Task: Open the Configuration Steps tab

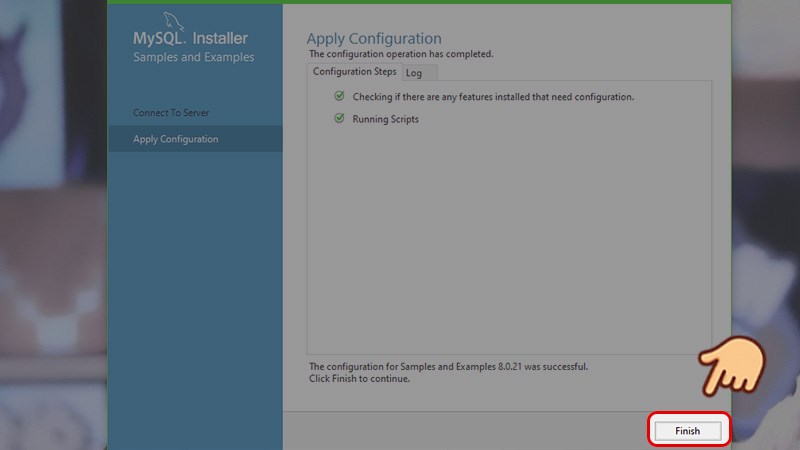Action: pyautogui.click(x=354, y=72)
